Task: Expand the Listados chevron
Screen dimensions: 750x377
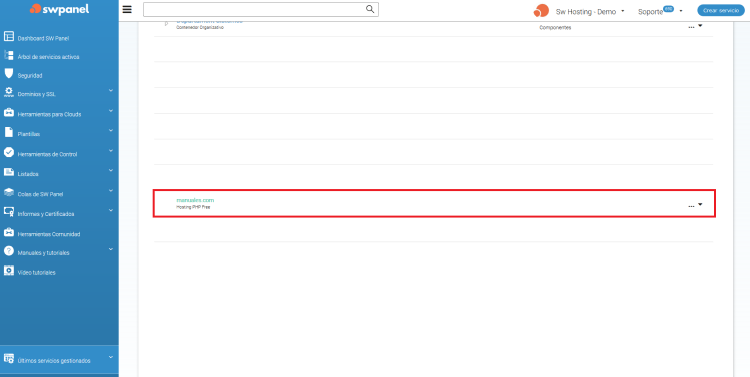Action: (110, 170)
